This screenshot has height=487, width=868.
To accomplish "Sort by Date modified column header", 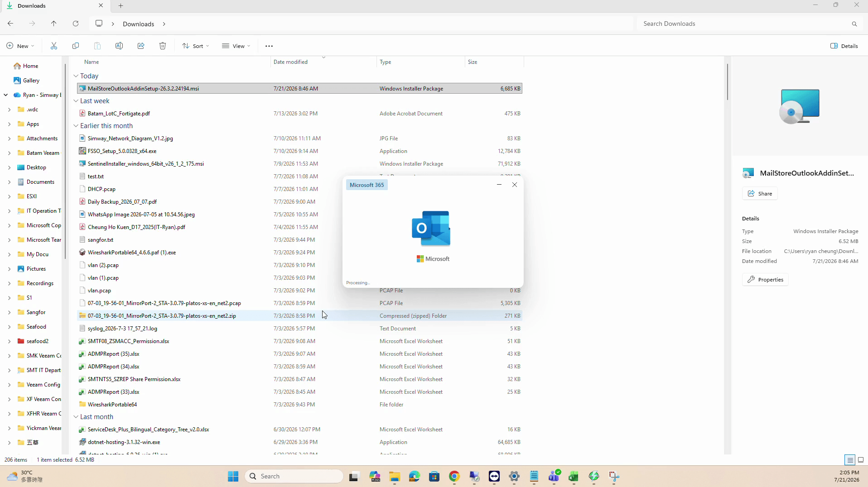I will (x=290, y=62).
